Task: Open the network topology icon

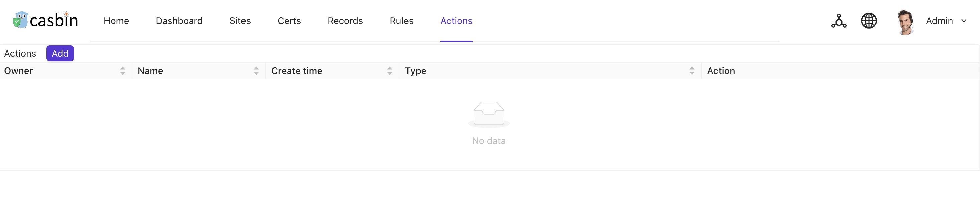Action: [838, 21]
